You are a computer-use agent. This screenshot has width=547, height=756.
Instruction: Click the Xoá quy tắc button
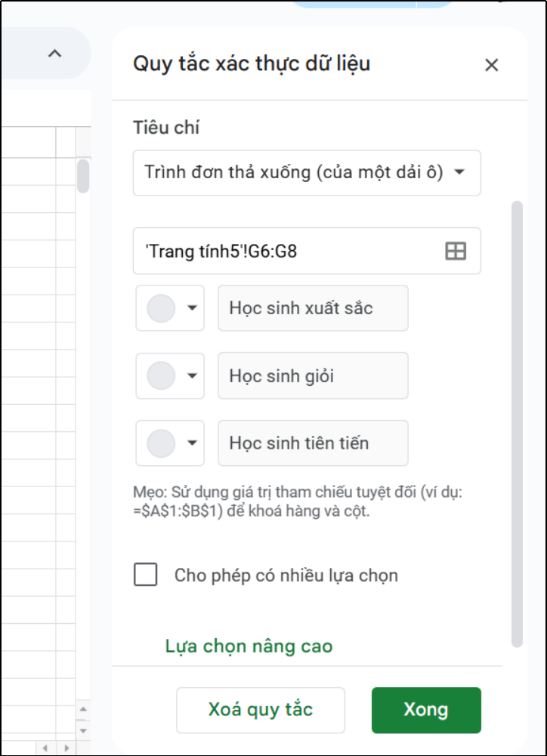[x=261, y=709]
